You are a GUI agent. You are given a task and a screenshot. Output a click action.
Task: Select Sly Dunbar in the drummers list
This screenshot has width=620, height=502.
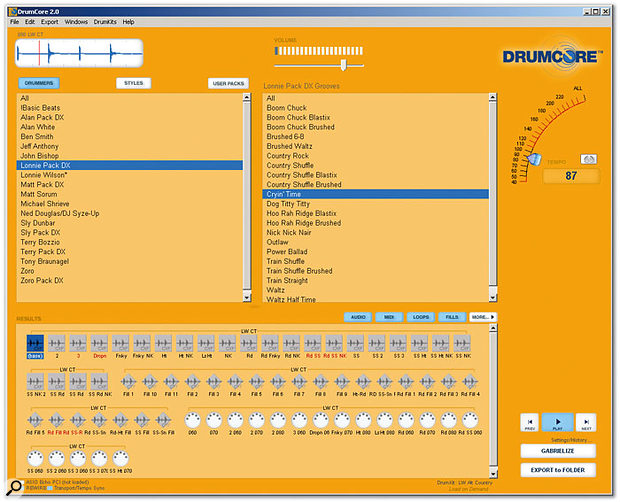129,223
